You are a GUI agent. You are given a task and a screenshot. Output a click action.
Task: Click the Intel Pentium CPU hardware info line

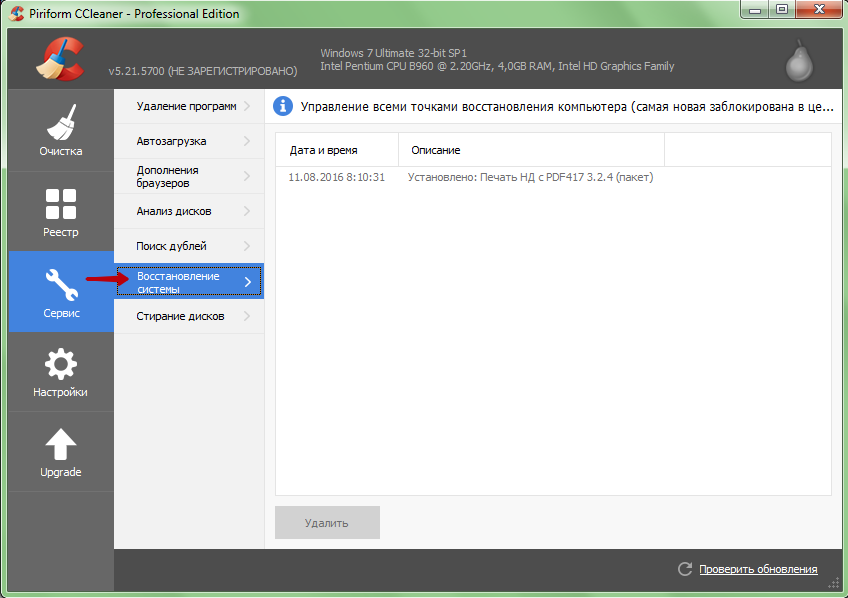497,66
